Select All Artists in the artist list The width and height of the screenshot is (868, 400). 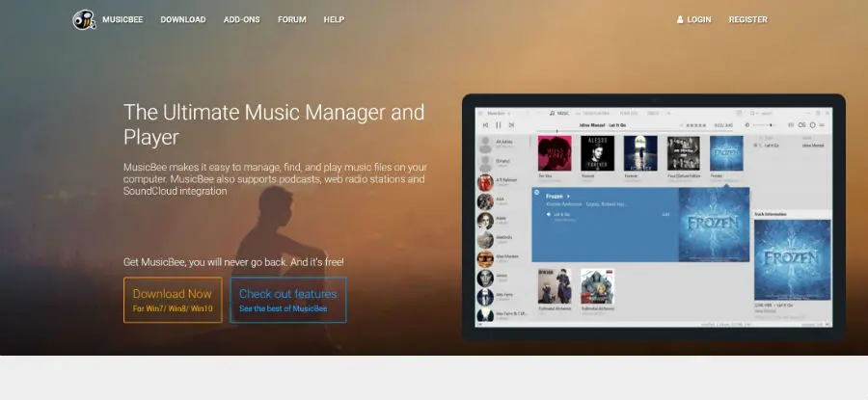502,144
